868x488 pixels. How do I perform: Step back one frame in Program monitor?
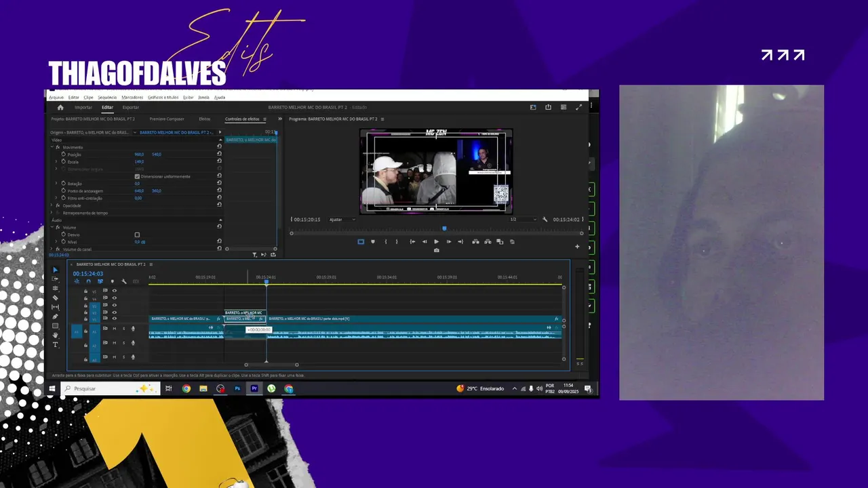tap(425, 241)
